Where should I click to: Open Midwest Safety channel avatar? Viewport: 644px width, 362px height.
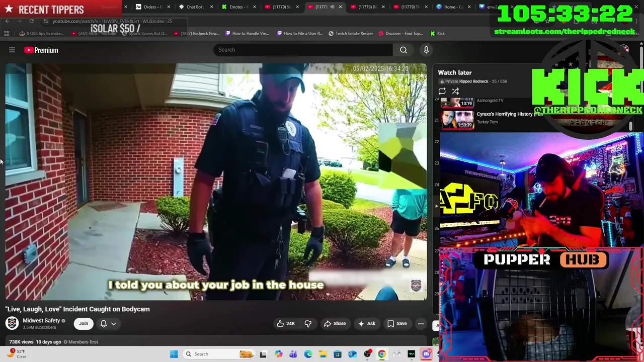point(12,323)
